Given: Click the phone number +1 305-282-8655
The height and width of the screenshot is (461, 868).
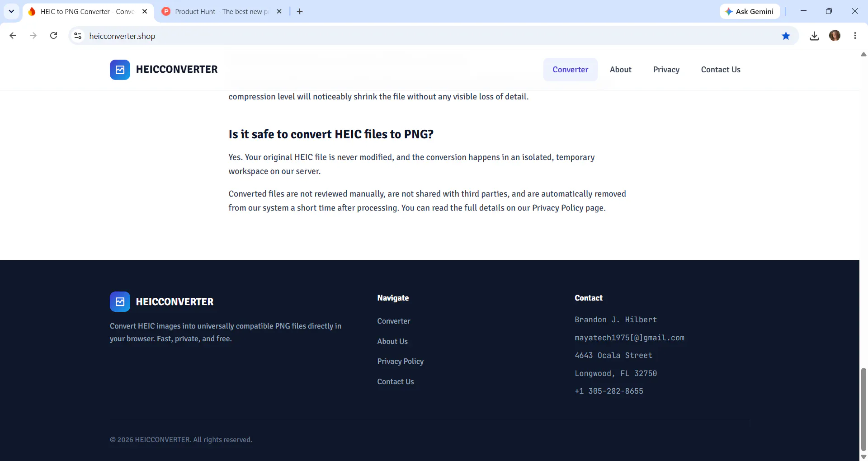Looking at the screenshot, I should tap(609, 391).
